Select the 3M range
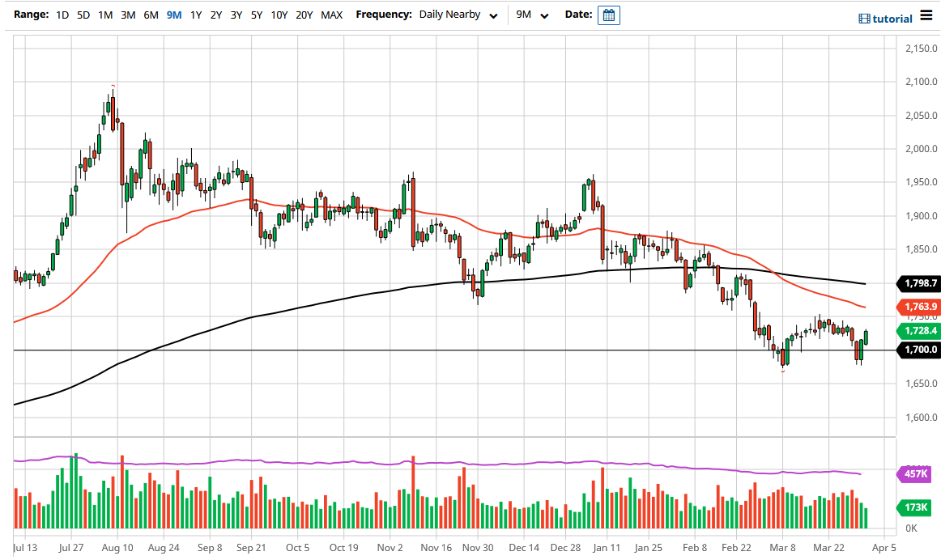This screenshot has height=560, width=941. pyautogui.click(x=128, y=15)
